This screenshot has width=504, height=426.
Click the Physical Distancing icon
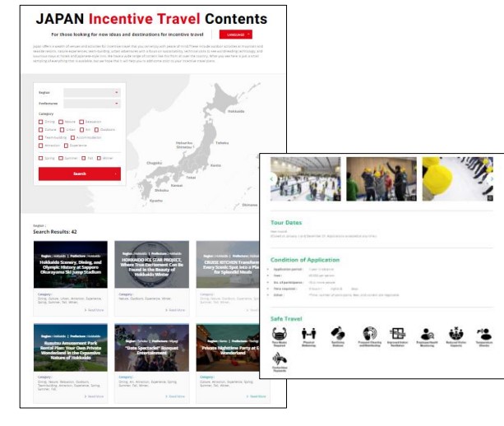pos(308,334)
